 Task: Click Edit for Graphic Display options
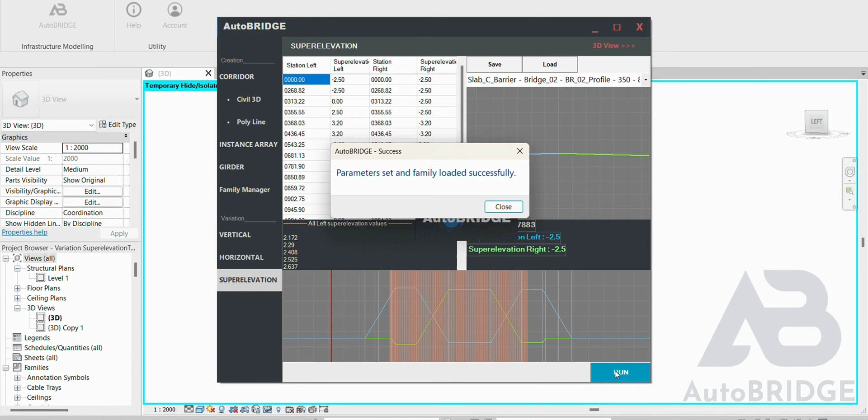[x=92, y=202]
